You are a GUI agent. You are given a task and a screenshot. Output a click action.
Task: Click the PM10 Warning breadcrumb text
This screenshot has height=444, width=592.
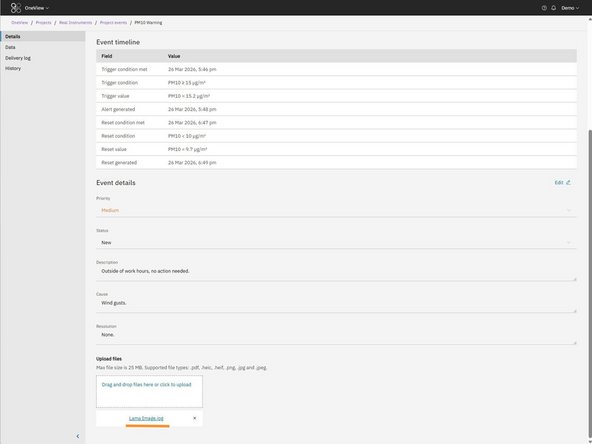pos(148,23)
